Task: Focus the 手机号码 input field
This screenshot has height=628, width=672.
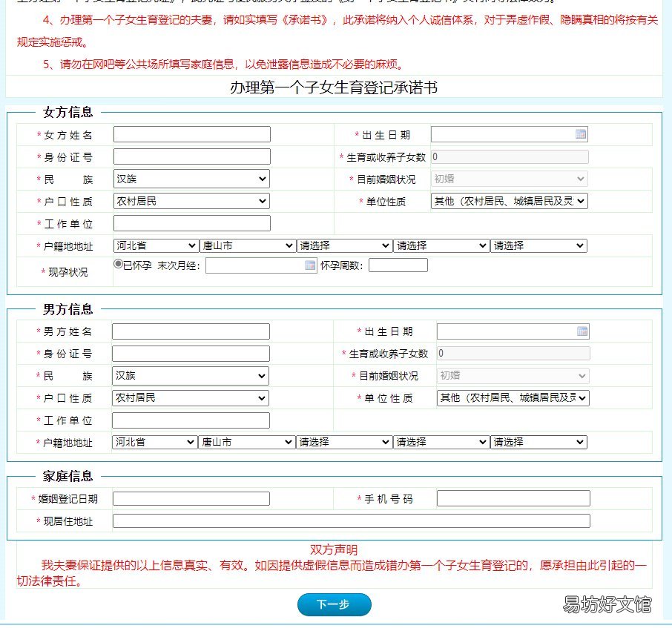Action: pos(513,498)
